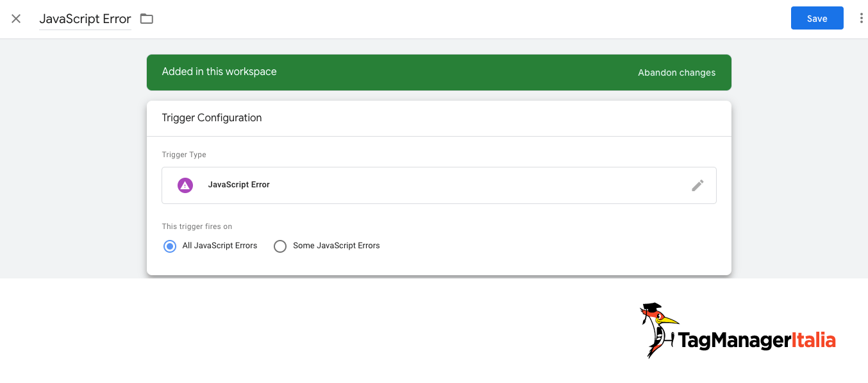Image resolution: width=868 pixels, height=383 pixels.
Task: Click the folder icon next to the trigger name
Action: tap(147, 19)
